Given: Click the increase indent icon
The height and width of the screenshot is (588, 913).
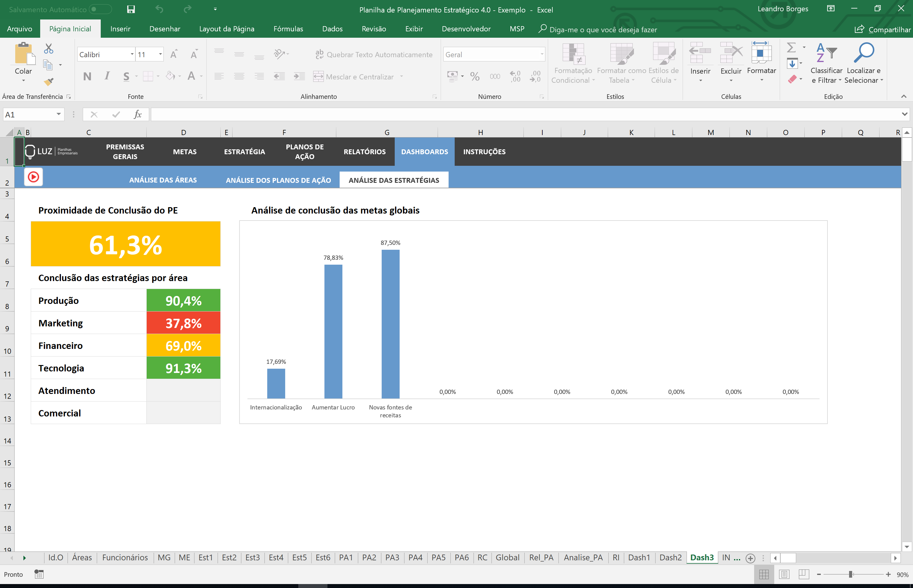Looking at the screenshot, I should pos(299,76).
